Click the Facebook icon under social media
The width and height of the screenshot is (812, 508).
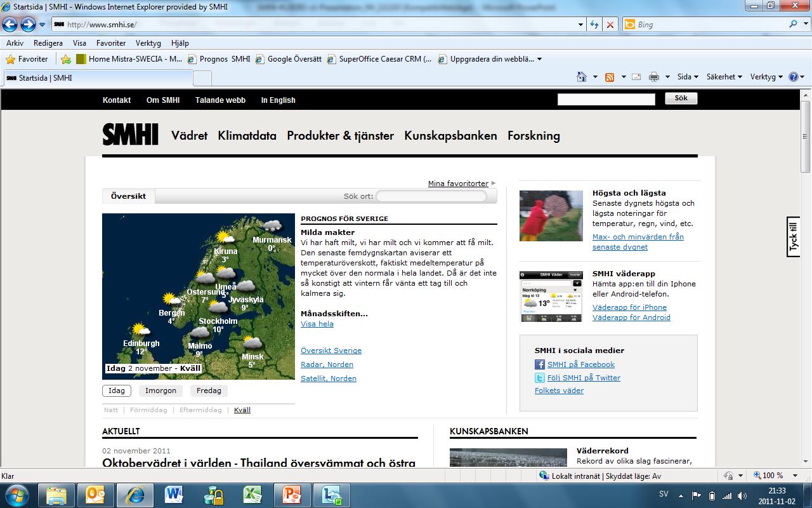click(540, 364)
